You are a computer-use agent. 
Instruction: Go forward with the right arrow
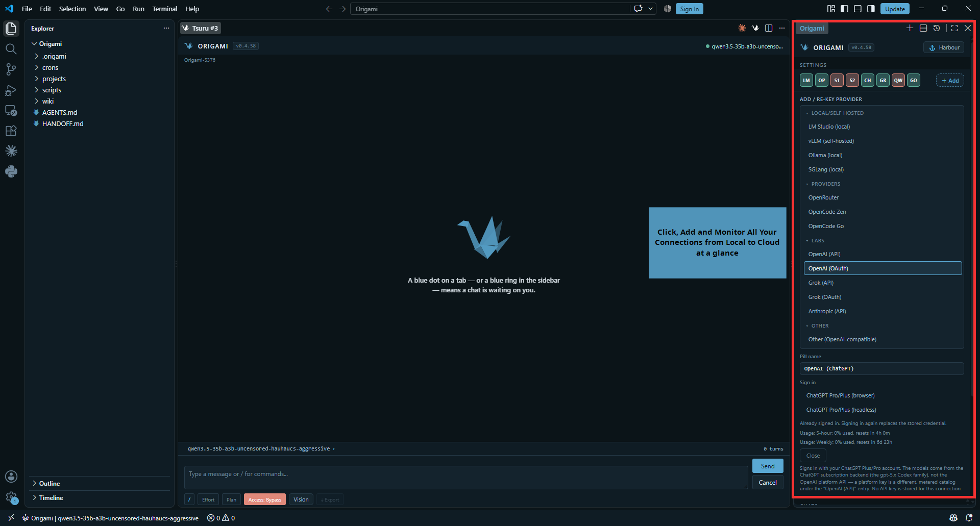(x=342, y=9)
